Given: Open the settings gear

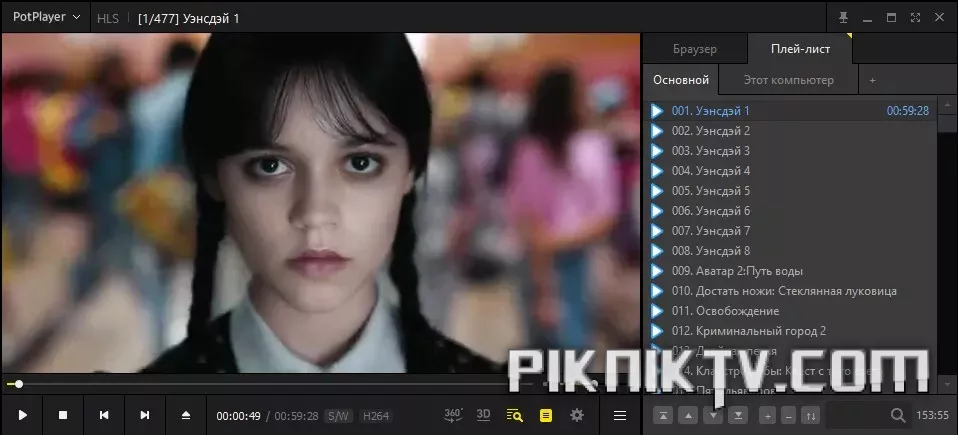Looking at the screenshot, I should coord(577,415).
